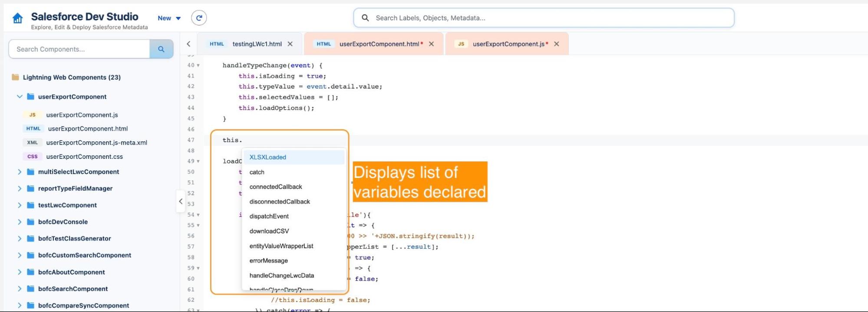
Task: Expand the bofcCompareSyncComponent folder
Action: [20, 305]
